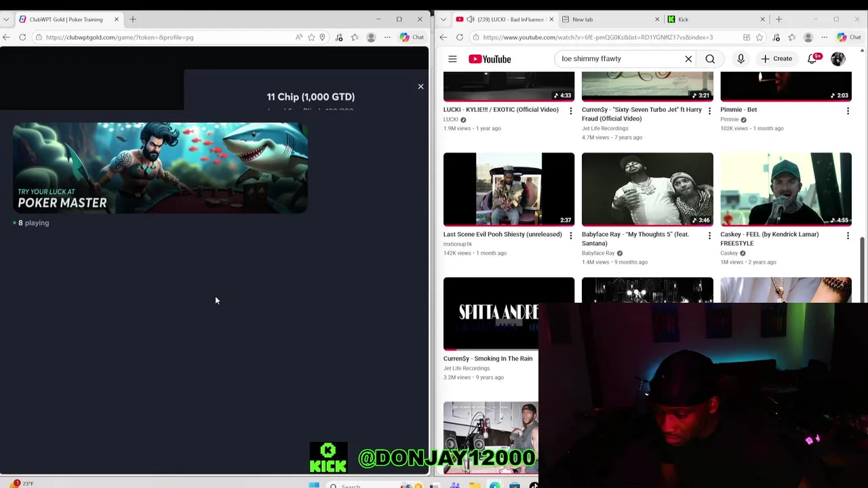Open Copilot Chat in the ClubWPT browser window
This screenshot has width=868, height=488.
[412, 37]
